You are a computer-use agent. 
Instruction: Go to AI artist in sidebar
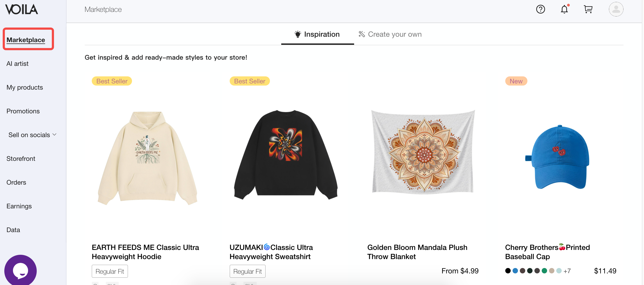click(x=18, y=64)
